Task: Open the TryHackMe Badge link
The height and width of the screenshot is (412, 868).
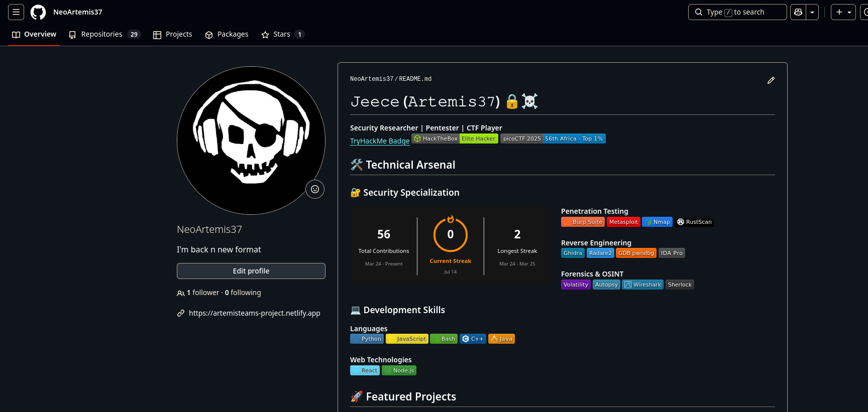Action: [x=380, y=141]
